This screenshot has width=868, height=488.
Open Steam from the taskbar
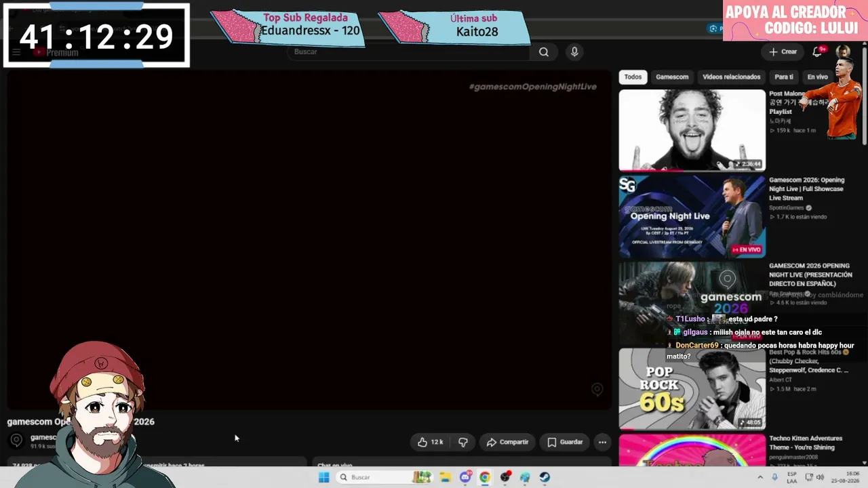[545, 477]
